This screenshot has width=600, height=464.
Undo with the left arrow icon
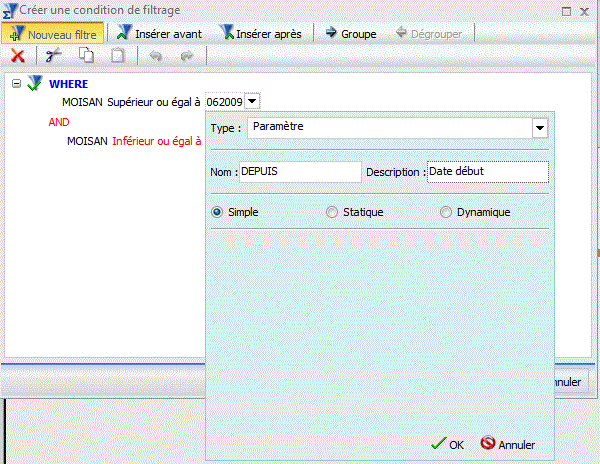[x=156, y=56]
